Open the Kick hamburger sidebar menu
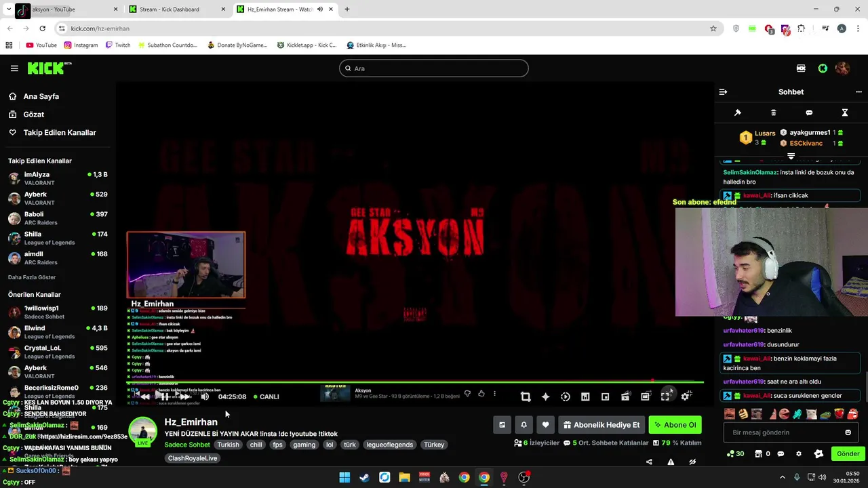 point(14,68)
